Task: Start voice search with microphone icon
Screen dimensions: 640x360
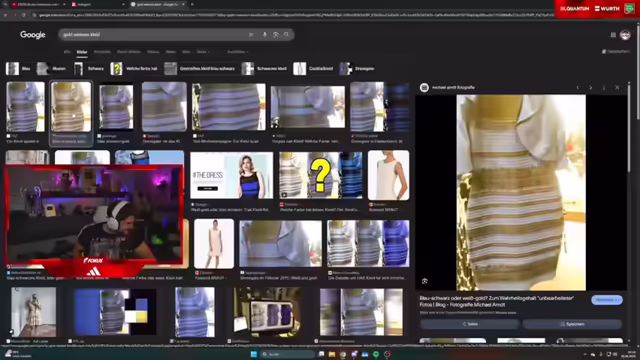Action: pyautogui.click(x=264, y=35)
